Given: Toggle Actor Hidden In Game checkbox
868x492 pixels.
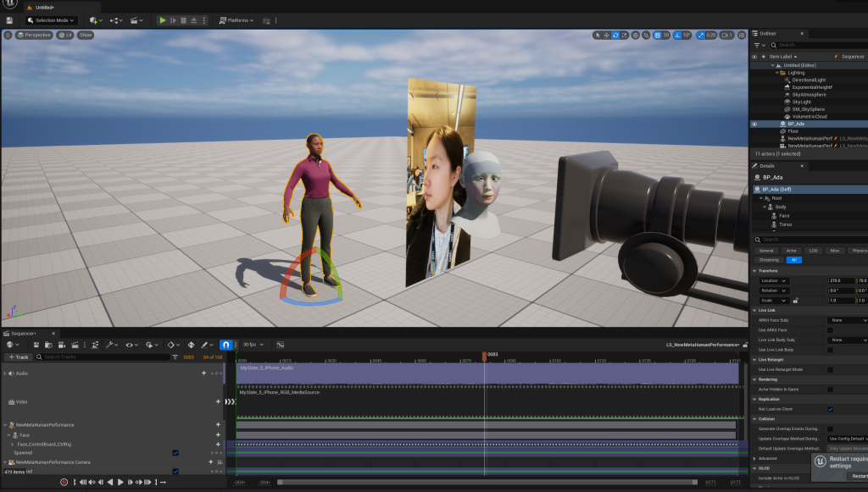Looking at the screenshot, I should pos(830,390).
